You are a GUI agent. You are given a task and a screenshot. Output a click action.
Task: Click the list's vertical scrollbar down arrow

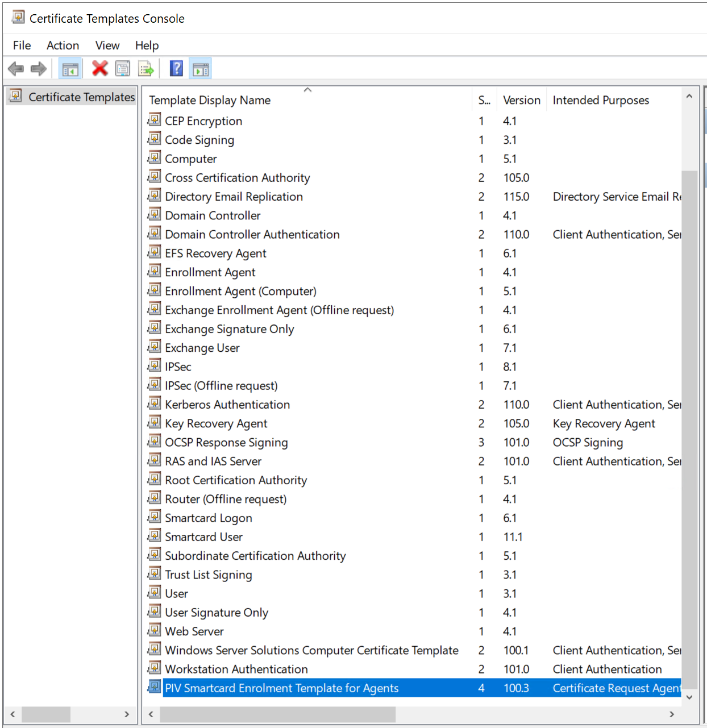click(x=689, y=697)
